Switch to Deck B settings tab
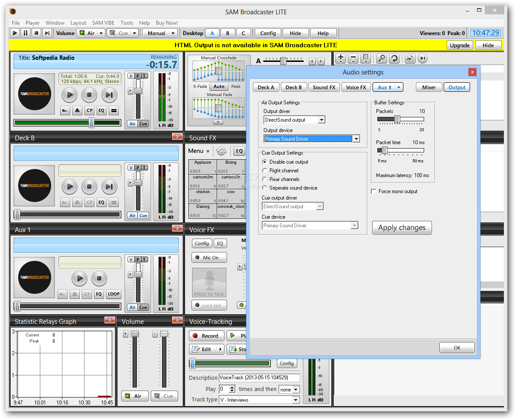The image size is (516, 420). click(294, 87)
